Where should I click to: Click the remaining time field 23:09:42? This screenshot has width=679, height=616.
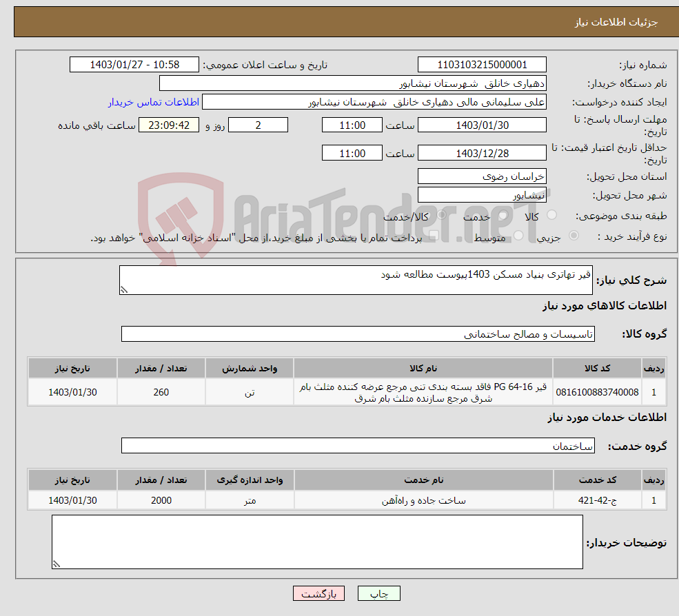169,125
